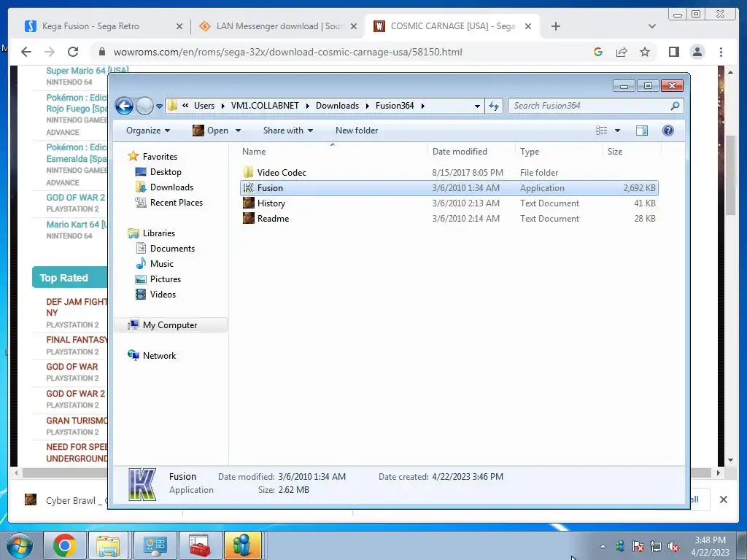Click the Open button in toolbar
This screenshot has width=747, height=560.
pos(210,131)
